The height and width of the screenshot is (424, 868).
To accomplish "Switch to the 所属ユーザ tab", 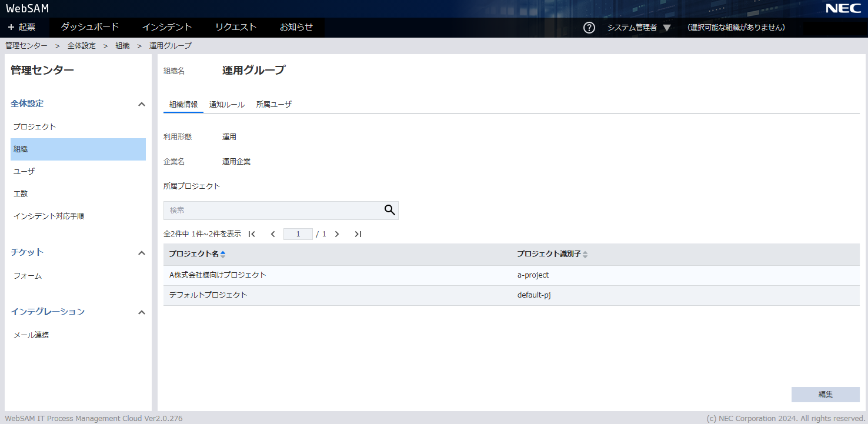I will point(274,105).
